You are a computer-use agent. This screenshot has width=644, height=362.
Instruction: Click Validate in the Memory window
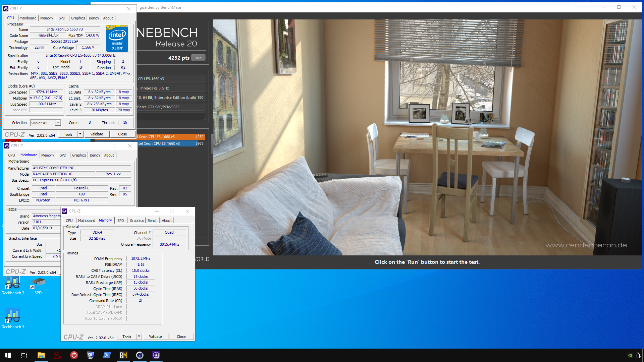tap(155, 337)
